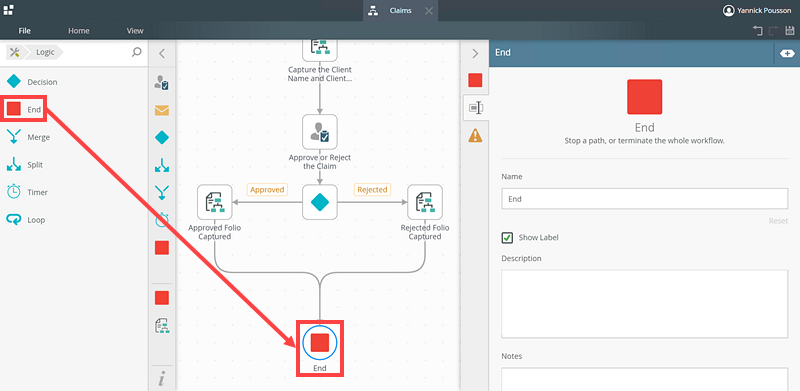
Task: Collapse the configuration panel with right chevron
Action: tap(475, 53)
